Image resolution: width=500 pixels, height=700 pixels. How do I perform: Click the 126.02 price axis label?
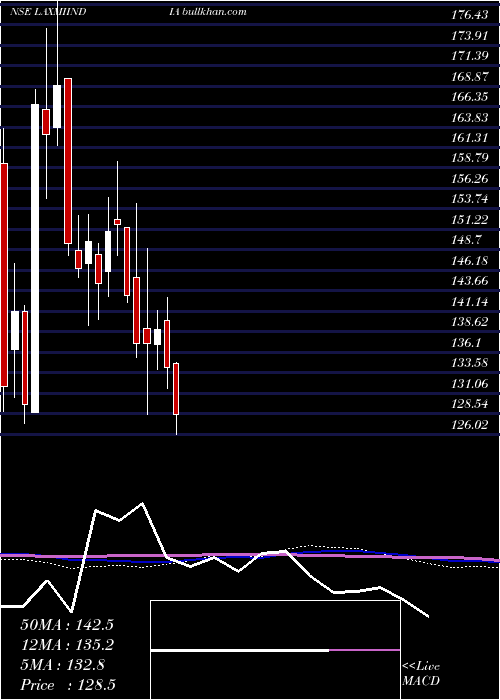click(469, 425)
